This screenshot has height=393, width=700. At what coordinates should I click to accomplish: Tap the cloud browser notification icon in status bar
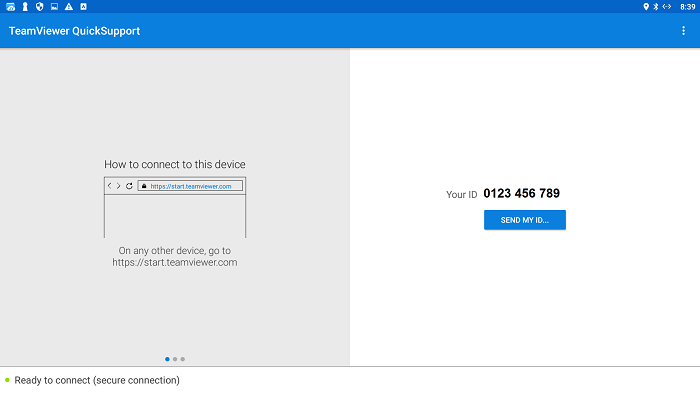pyautogui.click(x=10, y=7)
